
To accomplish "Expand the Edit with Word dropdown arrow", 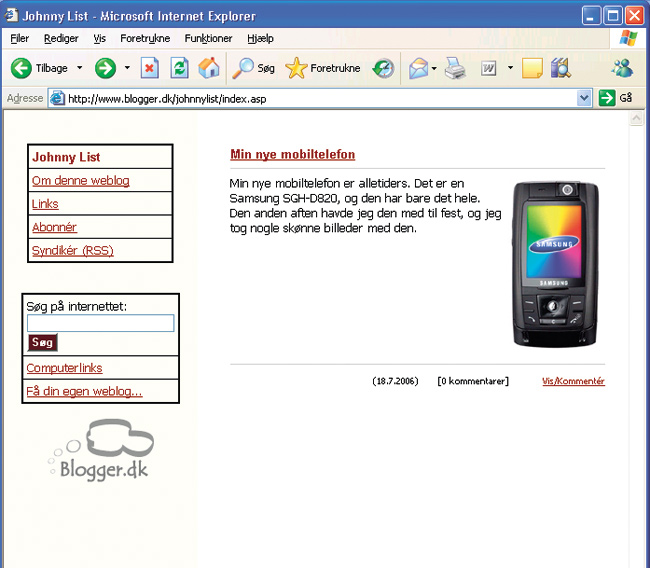I will pyautogui.click(x=510, y=68).
